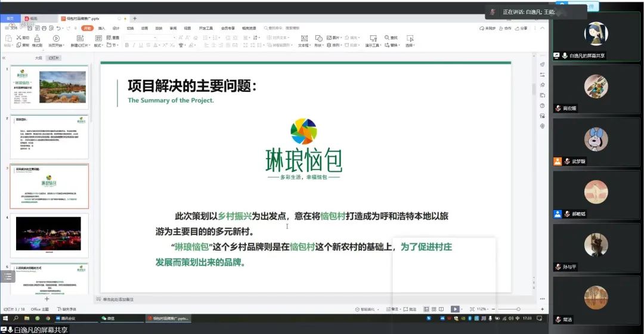Click the Reset (重置) slide icon
644x334 pixels.
coord(109,38)
